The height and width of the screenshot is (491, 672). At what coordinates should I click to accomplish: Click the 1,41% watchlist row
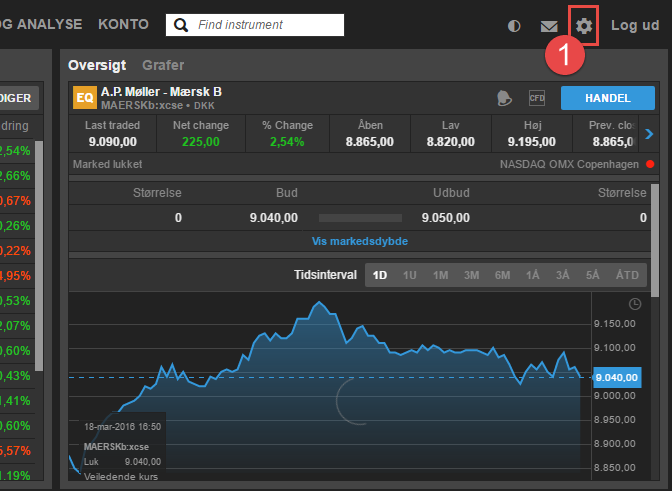click(x=17, y=401)
